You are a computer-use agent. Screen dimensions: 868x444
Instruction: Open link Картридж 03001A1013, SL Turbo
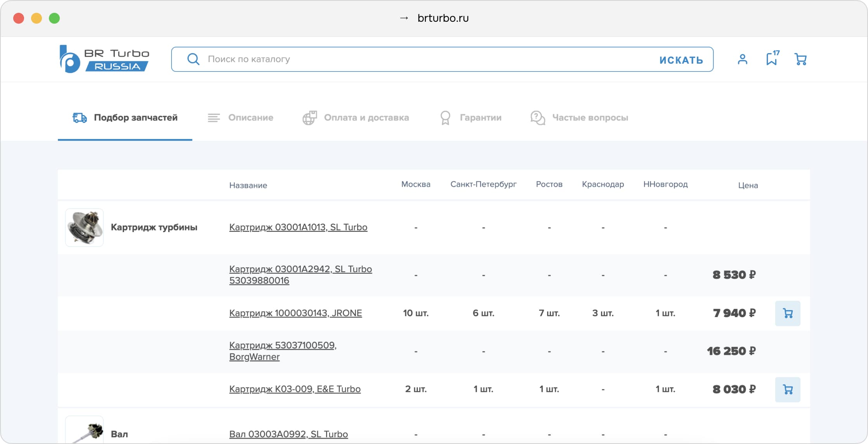[x=298, y=227]
